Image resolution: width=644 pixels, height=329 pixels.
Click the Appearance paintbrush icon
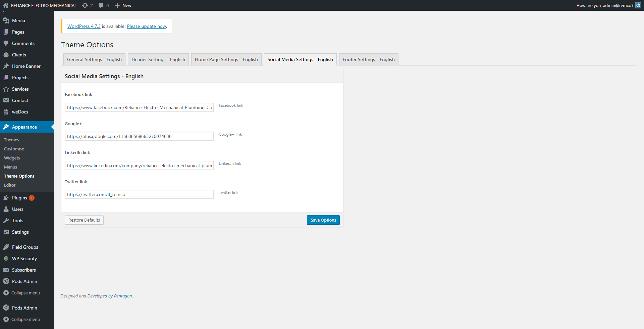point(6,127)
